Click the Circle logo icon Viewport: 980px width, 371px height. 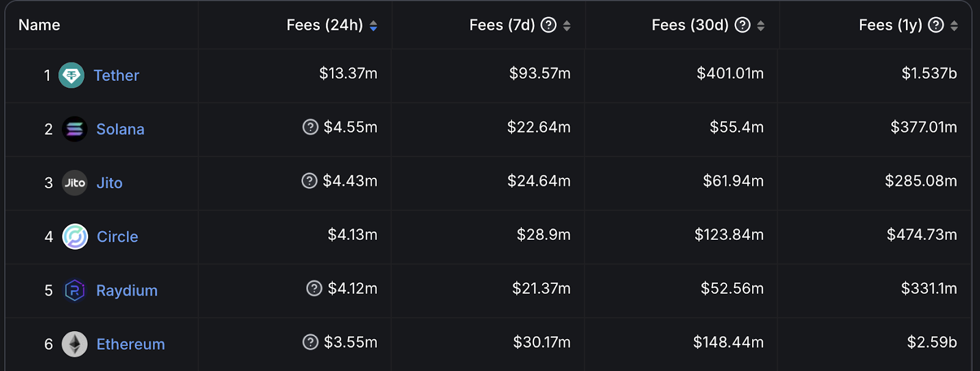tap(75, 237)
